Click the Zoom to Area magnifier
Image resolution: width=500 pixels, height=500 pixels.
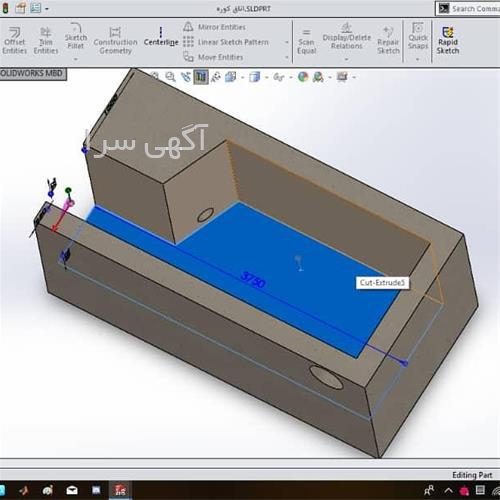pos(170,77)
